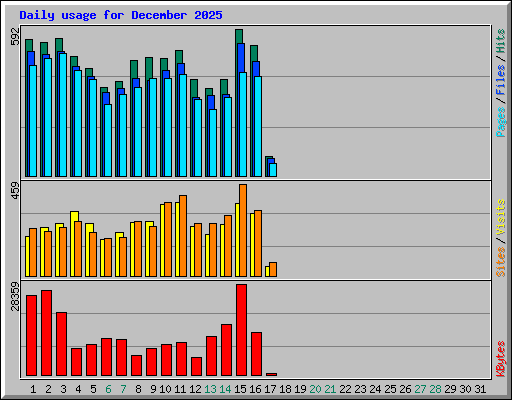Click the day 12 red KBytes bar

[196, 367]
